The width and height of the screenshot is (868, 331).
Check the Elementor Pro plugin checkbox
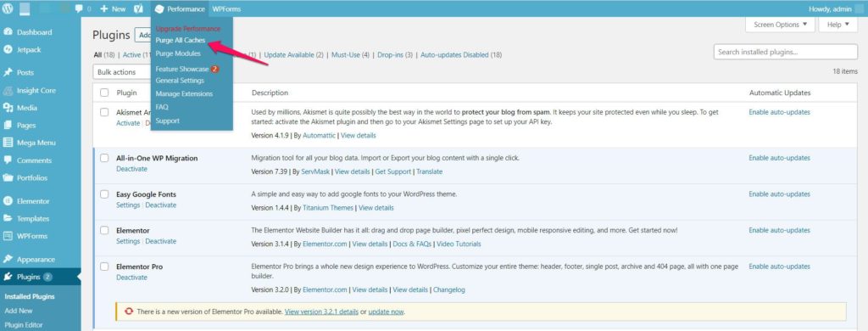(x=104, y=266)
